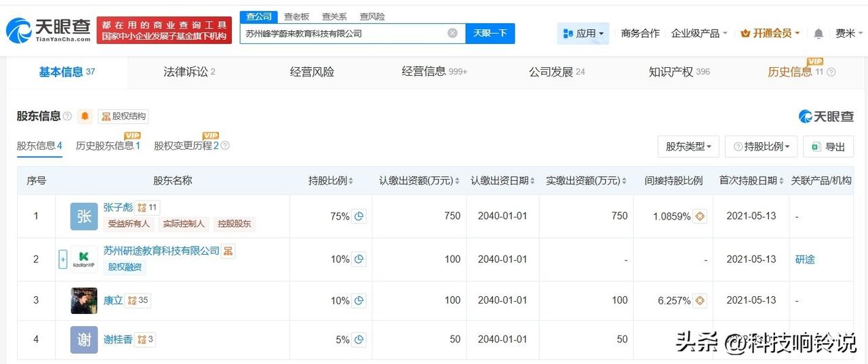This screenshot has width=868, height=364.
Task: Open 历史股东信息 sub-tab
Action: [x=108, y=146]
